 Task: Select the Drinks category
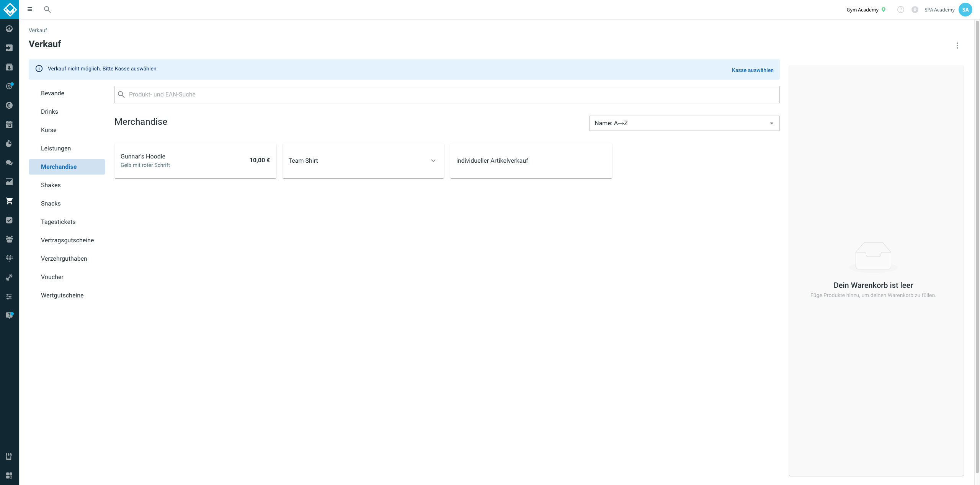(67, 112)
